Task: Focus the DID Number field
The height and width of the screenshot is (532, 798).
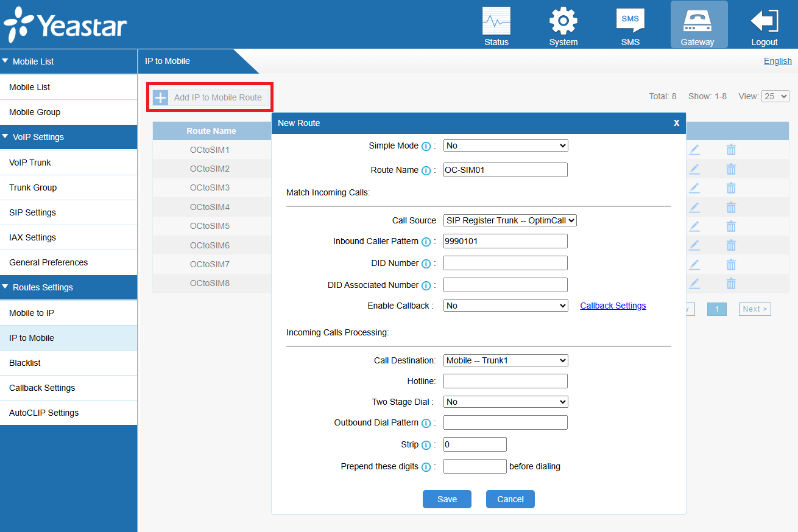Action: pos(506,263)
